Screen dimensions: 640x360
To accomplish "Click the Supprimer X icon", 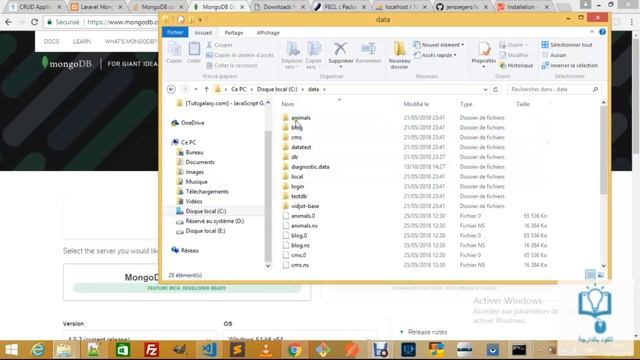I will tap(340, 49).
